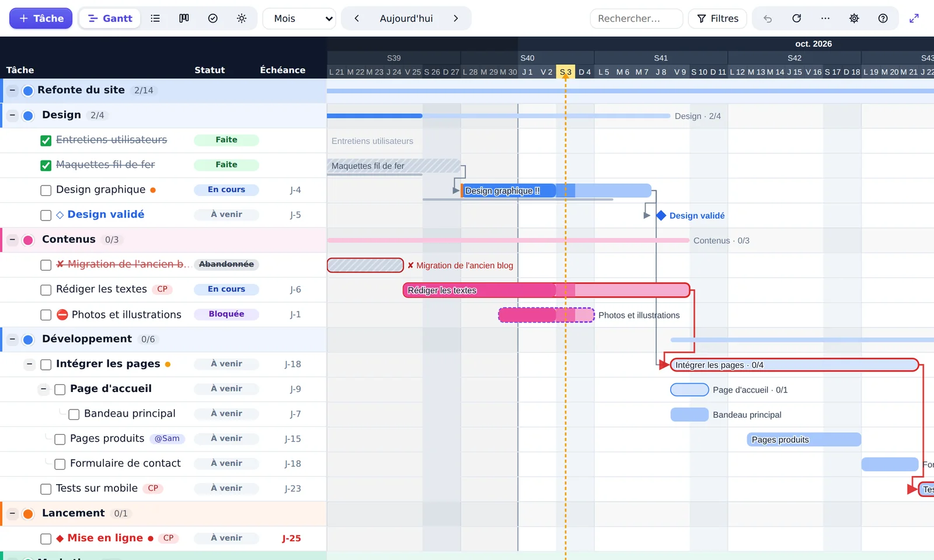This screenshot has width=934, height=560.
Task: Click the Rédiger les textes Gantt bar
Action: [546, 290]
